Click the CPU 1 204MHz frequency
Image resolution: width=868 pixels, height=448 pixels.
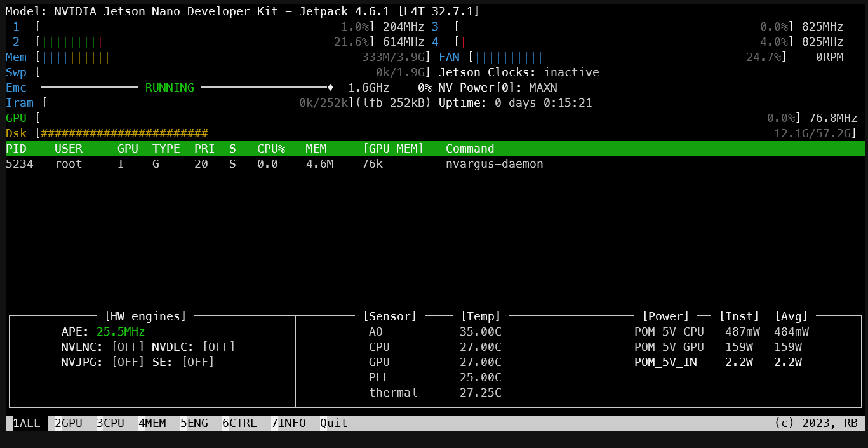point(404,27)
